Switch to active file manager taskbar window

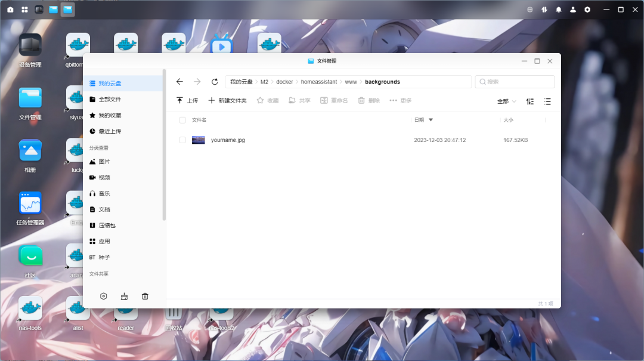point(68,10)
